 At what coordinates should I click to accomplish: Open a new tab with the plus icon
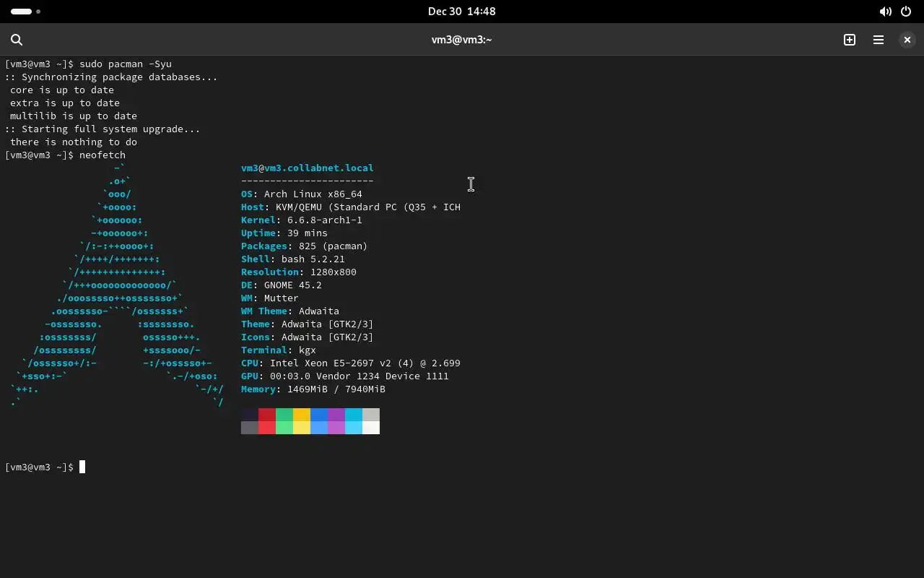point(850,40)
